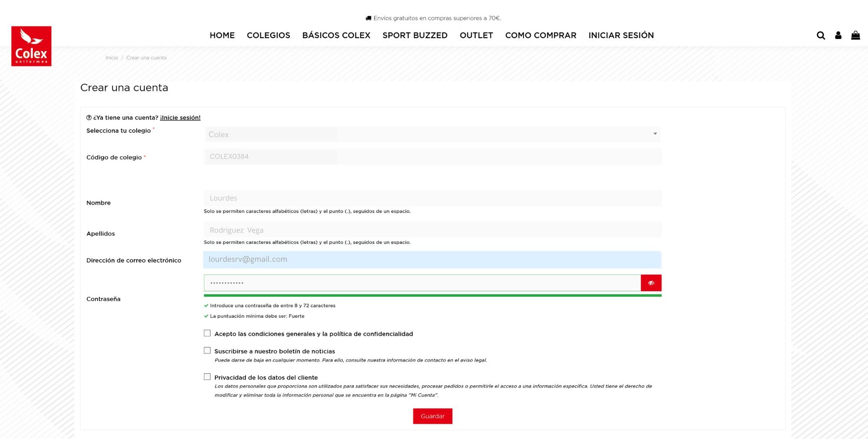Enable newsletter subscription checkbox
Image resolution: width=868 pixels, height=448 pixels.
pyautogui.click(x=207, y=351)
